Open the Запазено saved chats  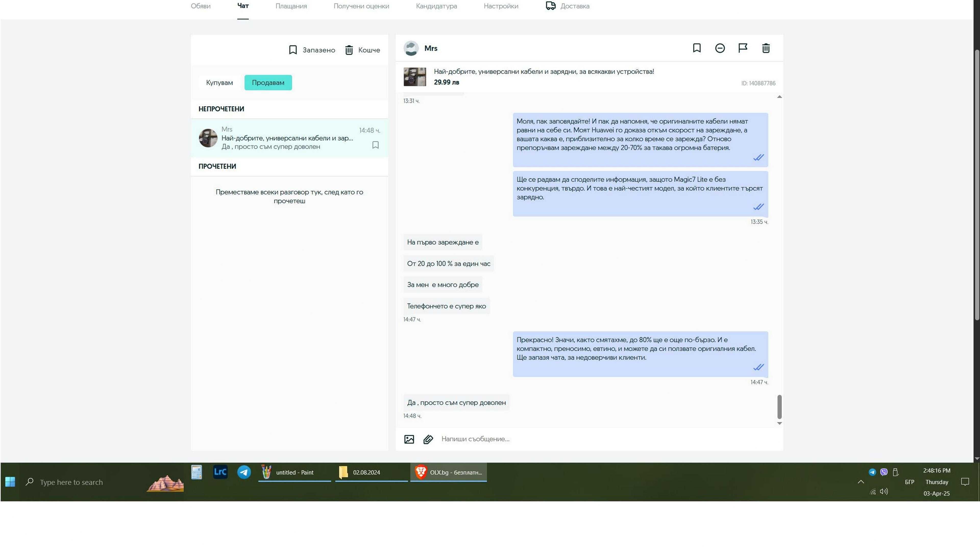[312, 50]
